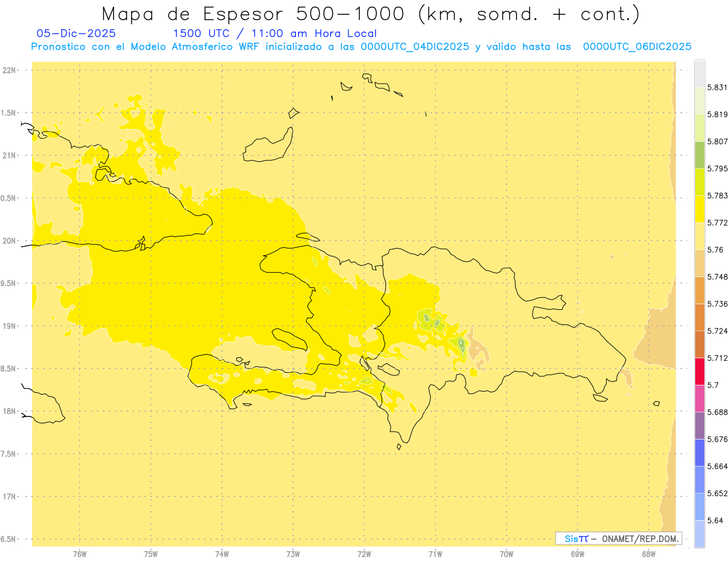Click the 68W longitude label
Viewport: 728px width, 562px height.
click(x=649, y=554)
